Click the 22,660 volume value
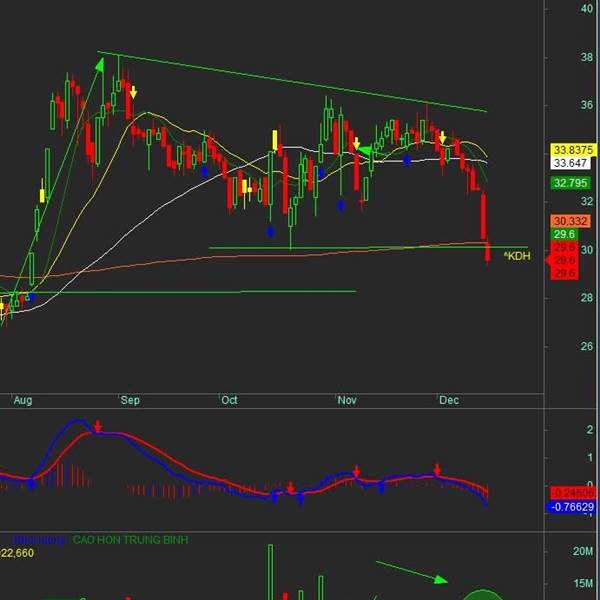Image resolution: width=600 pixels, height=600 pixels. (x=17, y=553)
